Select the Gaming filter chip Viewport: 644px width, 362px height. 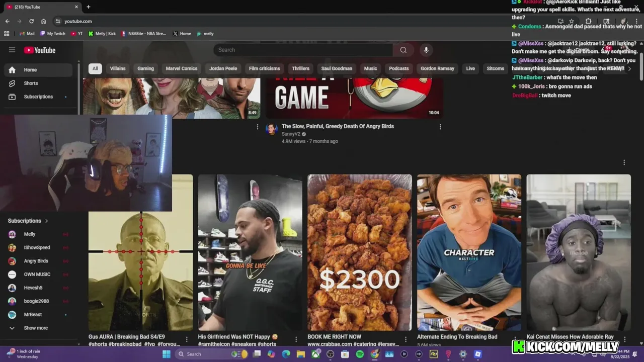pyautogui.click(x=146, y=68)
